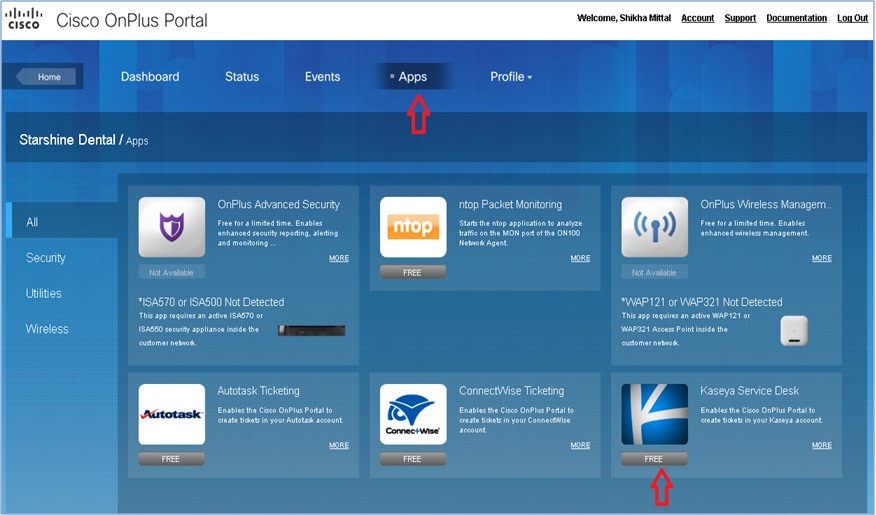Click Not Available under OnPlus Wireless Management
This screenshot has width=876, height=515.
pos(654,272)
